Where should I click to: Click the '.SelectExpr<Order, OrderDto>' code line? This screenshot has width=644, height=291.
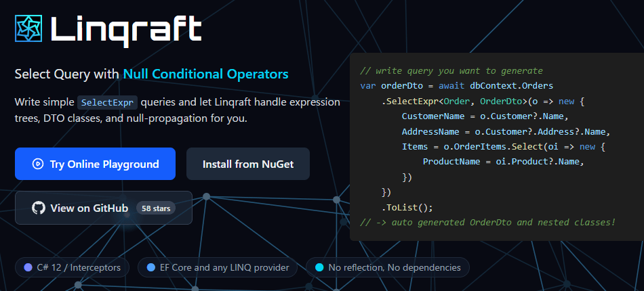point(483,102)
